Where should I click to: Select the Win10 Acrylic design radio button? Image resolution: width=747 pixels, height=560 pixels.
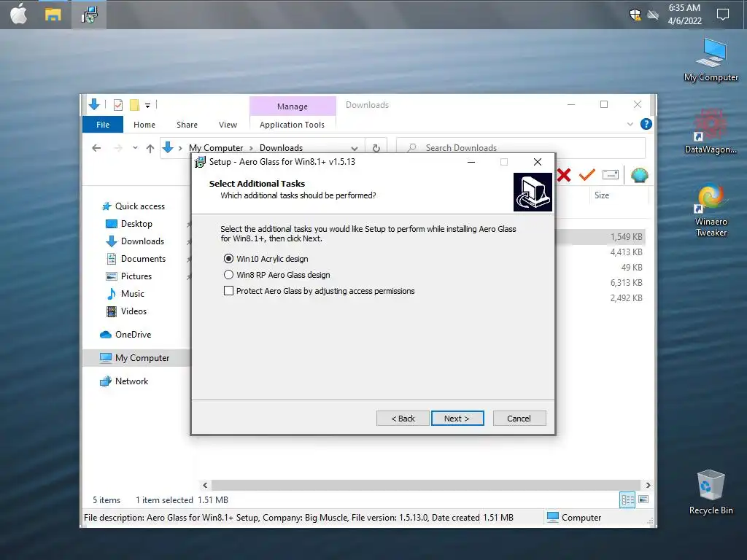tap(228, 259)
